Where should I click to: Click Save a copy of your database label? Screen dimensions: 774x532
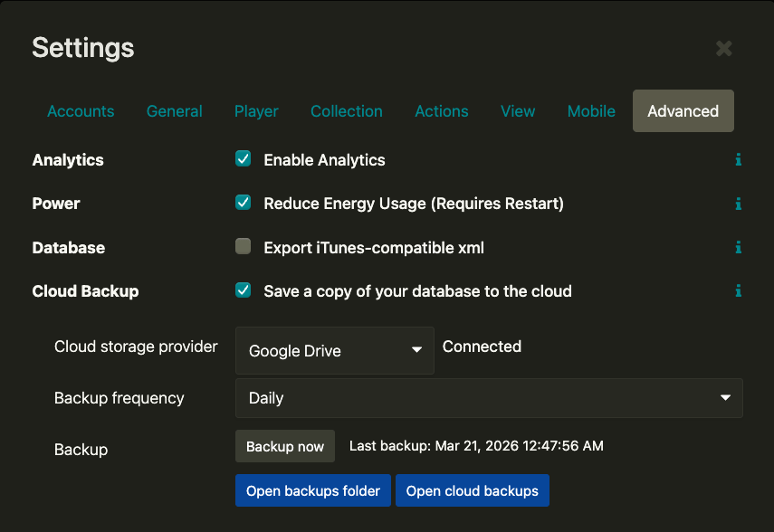coord(417,291)
